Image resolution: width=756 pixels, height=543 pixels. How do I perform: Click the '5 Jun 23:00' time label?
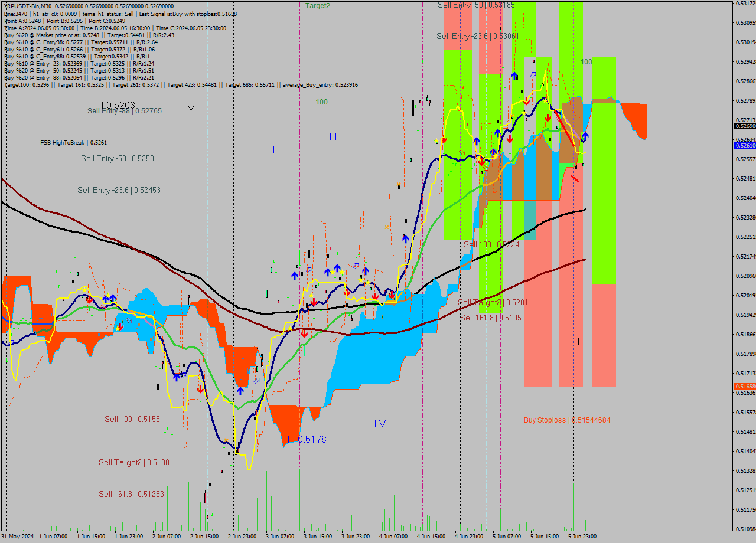click(582, 537)
